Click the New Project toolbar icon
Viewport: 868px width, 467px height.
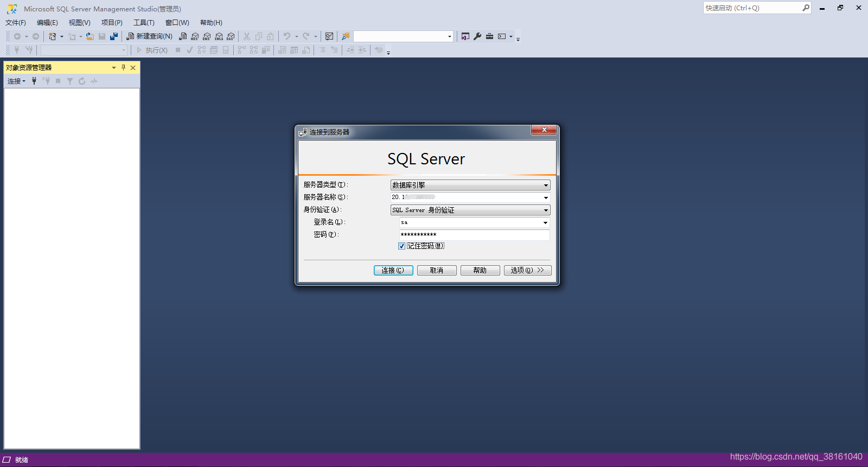pos(53,36)
